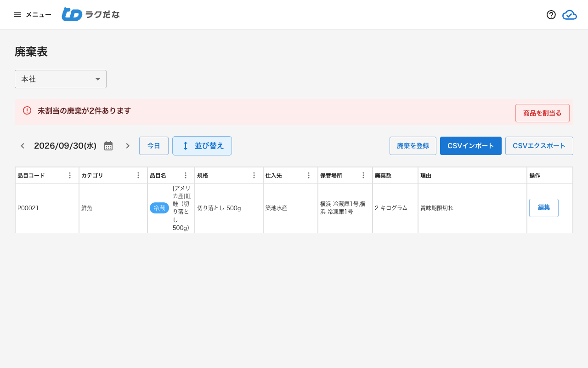The image size is (588, 368).
Task: Expand the 本社 location dropdown
Action: [x=61, y=79]
